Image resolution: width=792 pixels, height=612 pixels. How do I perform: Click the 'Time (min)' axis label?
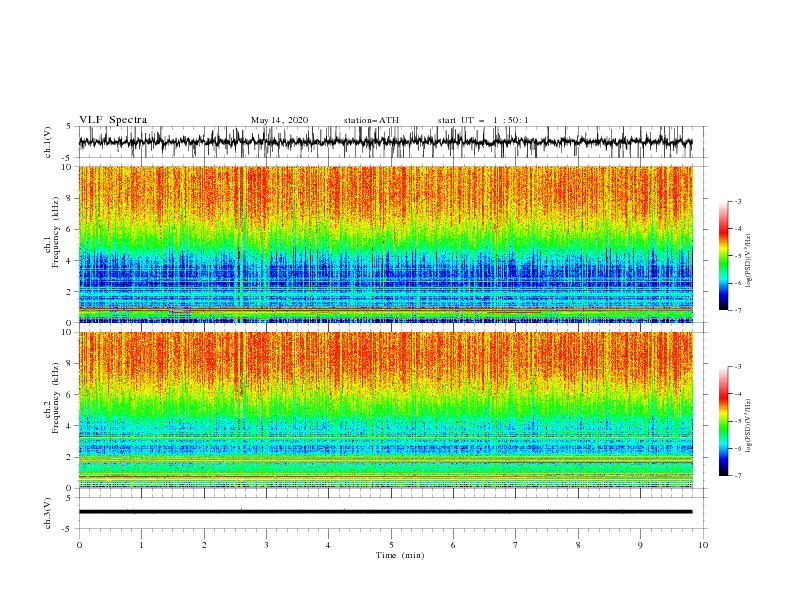[400, 555]
